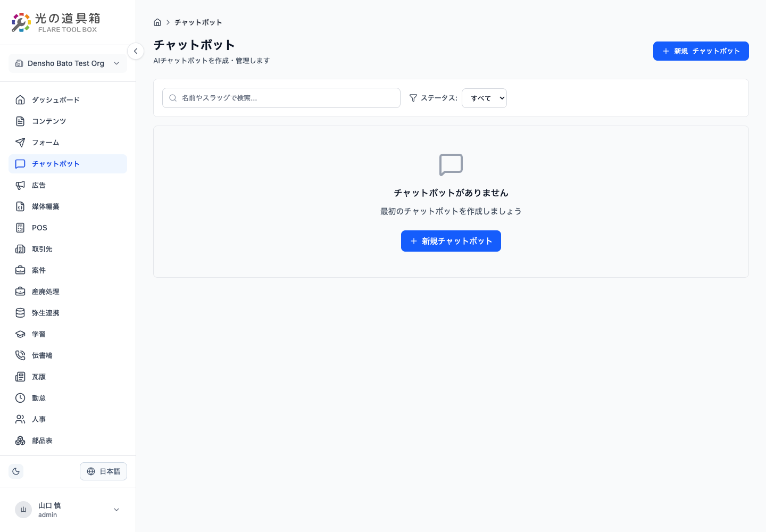Screen dimensions: 766x532
Task: Open the Densho Bato Test Org switcher
Action: click(68, 63)
